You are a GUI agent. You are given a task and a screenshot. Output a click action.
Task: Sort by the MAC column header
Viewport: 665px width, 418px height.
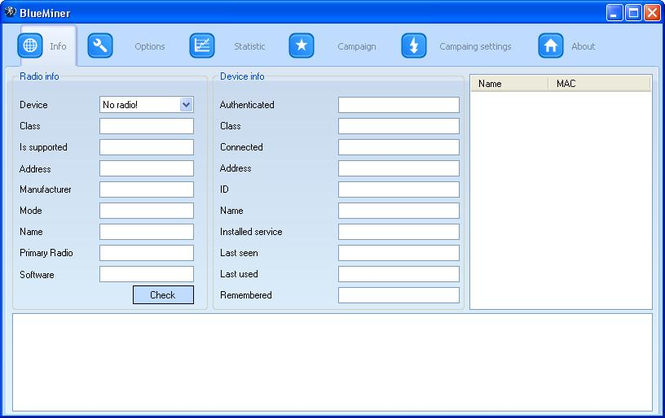599,84
